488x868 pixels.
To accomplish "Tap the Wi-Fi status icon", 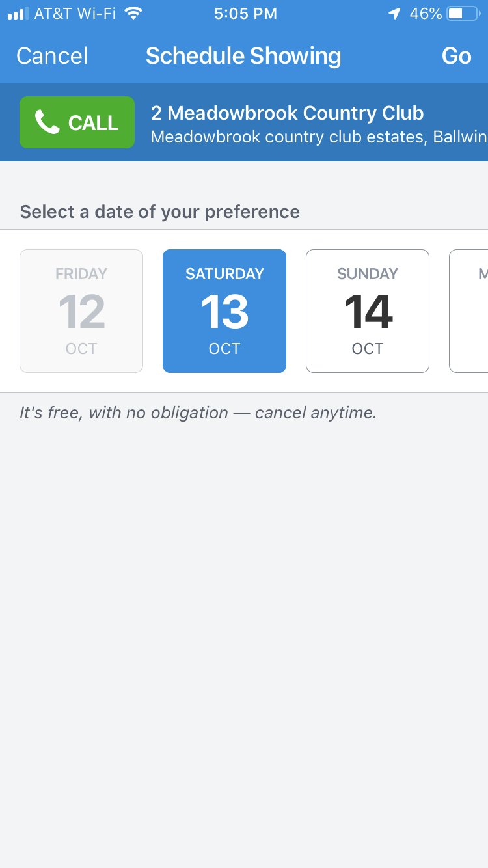I will tap(133, 13).
